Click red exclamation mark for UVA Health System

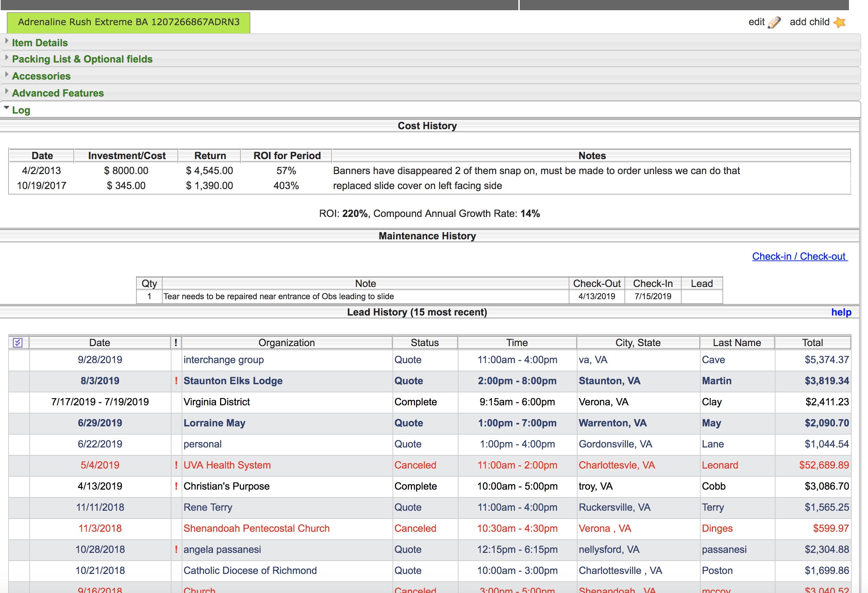tap(176, 465)
